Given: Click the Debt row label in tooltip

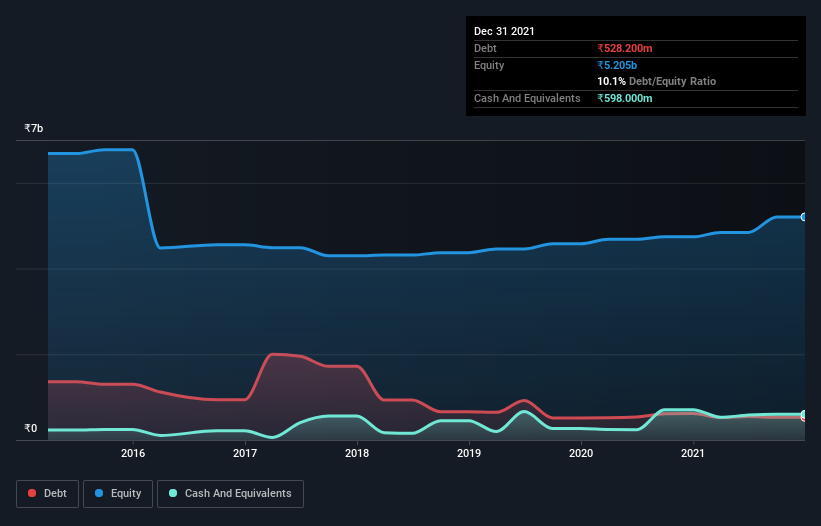Looking at the screenshot, I should [x=485, y=48].
